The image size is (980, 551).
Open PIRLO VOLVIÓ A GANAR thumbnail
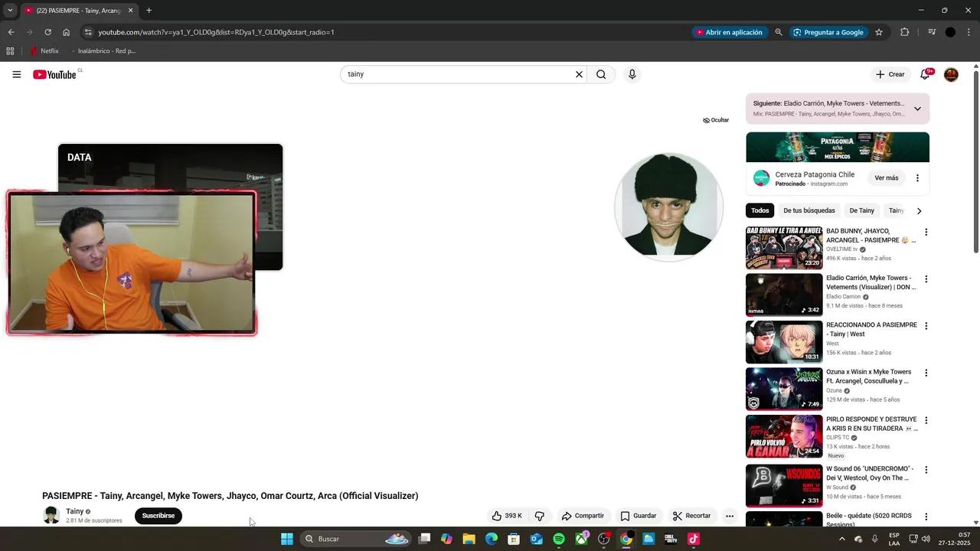(784, 436)
